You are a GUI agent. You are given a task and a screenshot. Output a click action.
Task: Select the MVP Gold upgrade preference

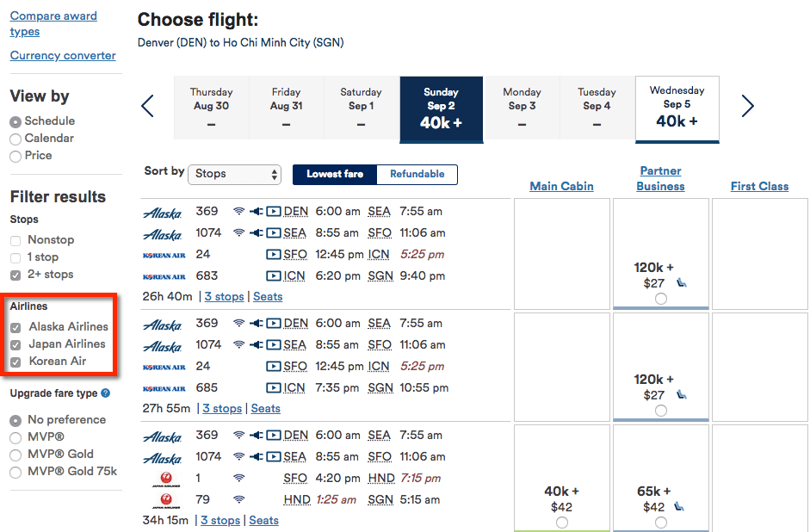(x=15, y=454)
